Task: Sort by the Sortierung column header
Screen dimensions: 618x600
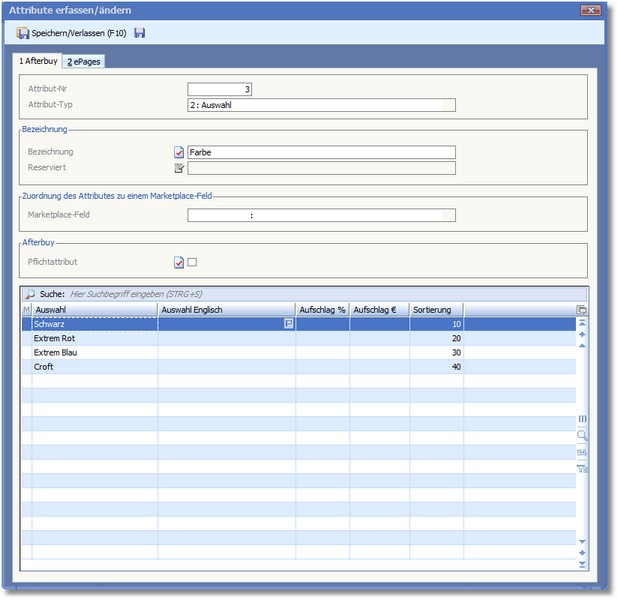Action: tap(437, 310)
